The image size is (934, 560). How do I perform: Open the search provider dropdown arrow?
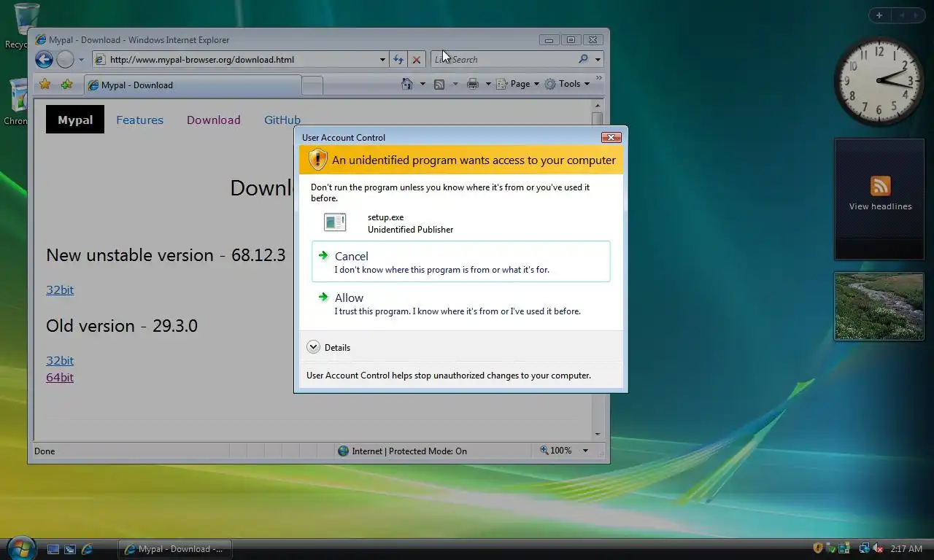click(598, 60)
